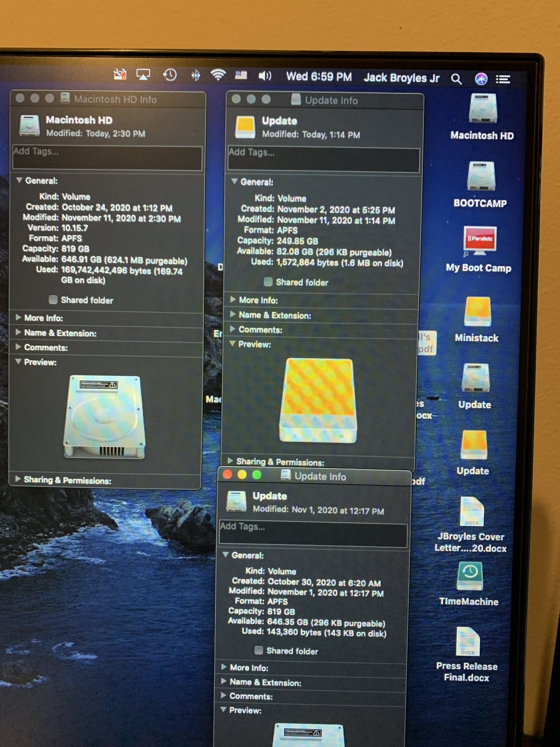The height and width of the screenshot is (747, 560).
Task: Open the Jack Broyles Jr user menu
Action: [x=402, y=78]
